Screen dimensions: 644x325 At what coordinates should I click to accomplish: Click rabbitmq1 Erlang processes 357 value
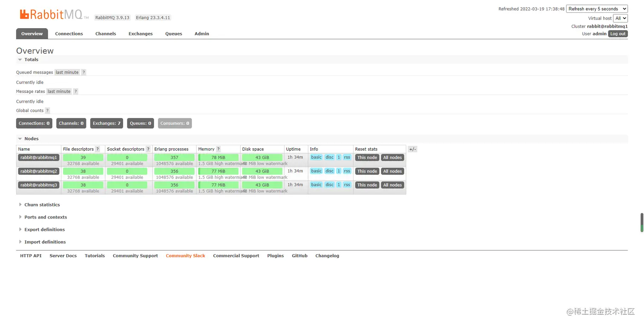pos(174,158)
